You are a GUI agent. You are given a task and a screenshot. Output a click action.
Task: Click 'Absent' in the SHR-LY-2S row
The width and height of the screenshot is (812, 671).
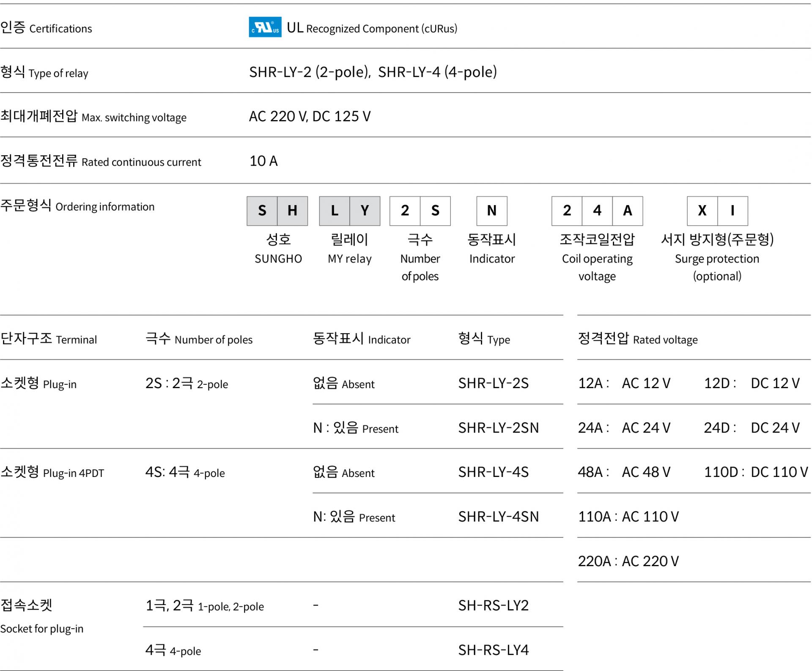(344, 383)
